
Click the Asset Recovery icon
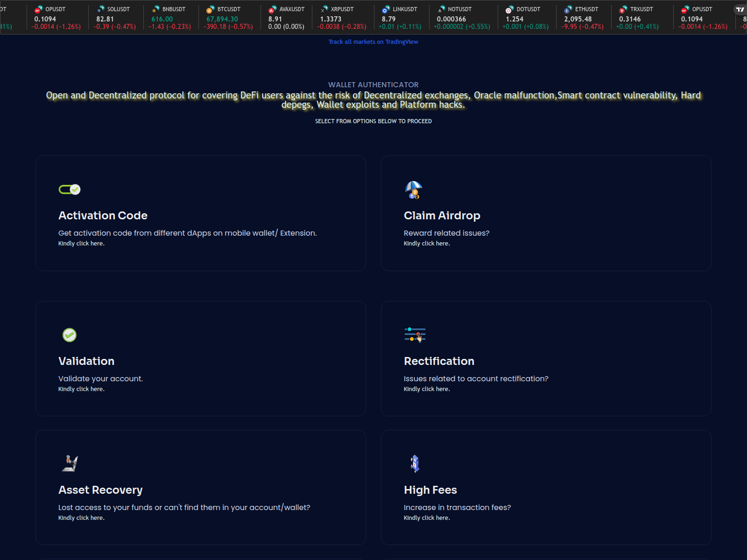[x=70, y=463]
